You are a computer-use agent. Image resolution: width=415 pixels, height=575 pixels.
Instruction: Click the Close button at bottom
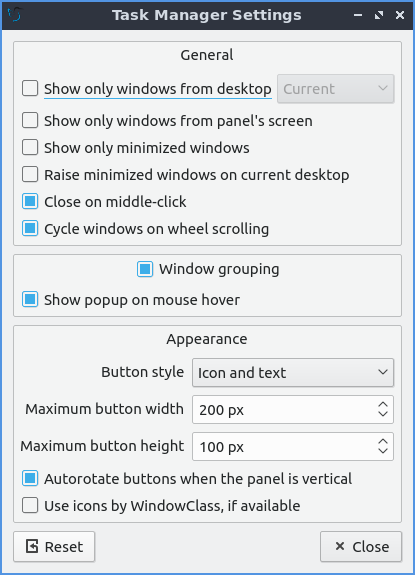coord(361,547)
